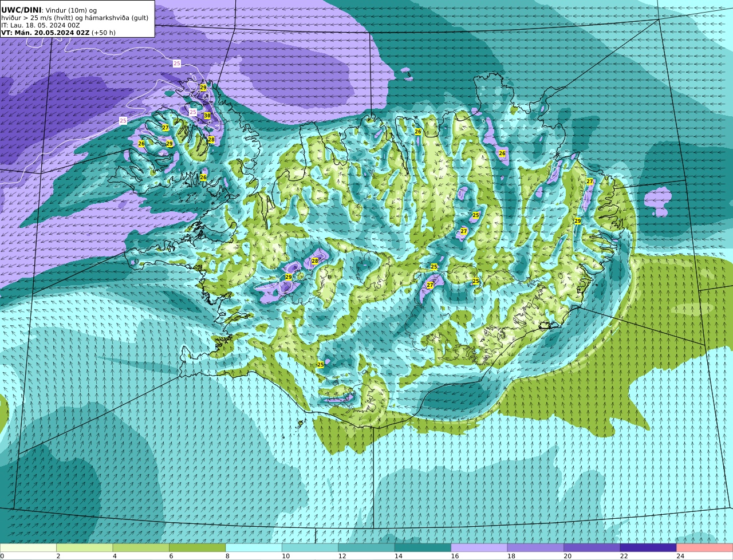Screen dimensions: 733x560
Task: Click the 10–12 m/s light teal legend swatch
Action: 310,547
